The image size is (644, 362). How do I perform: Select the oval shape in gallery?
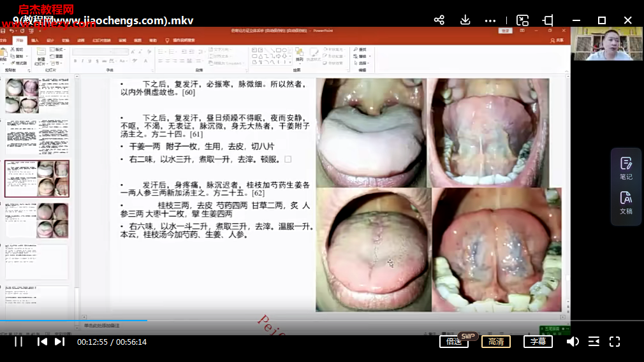pyautogui.click(x=284, y=50)
